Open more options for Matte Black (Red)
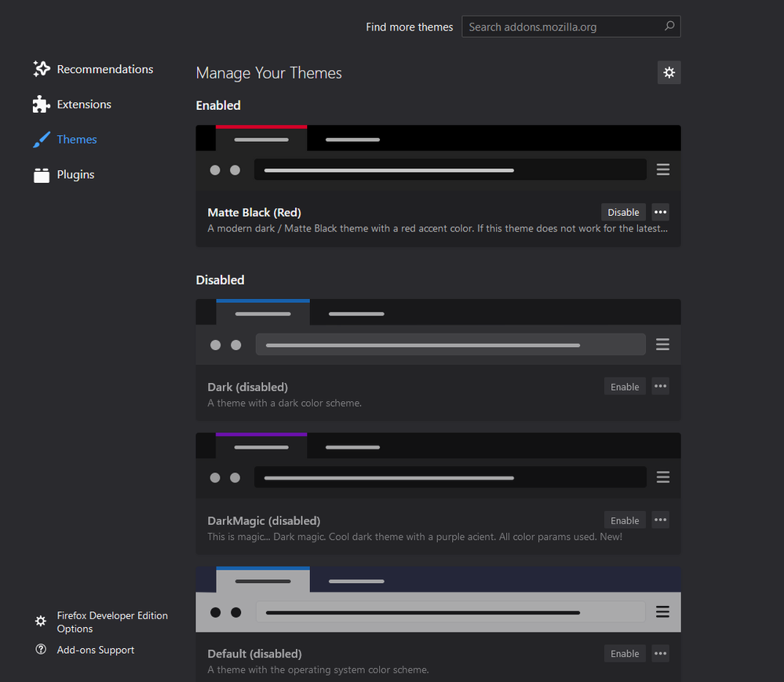 pos(661,212)
